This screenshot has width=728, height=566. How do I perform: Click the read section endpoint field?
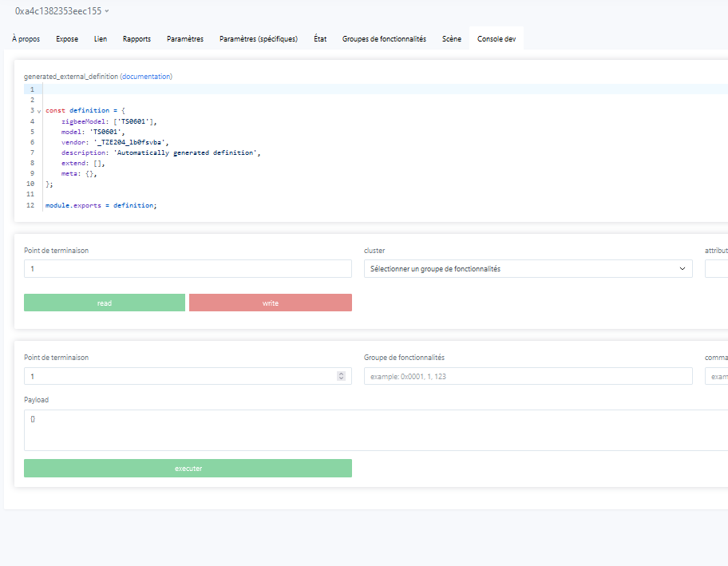(x=188, y=269)
